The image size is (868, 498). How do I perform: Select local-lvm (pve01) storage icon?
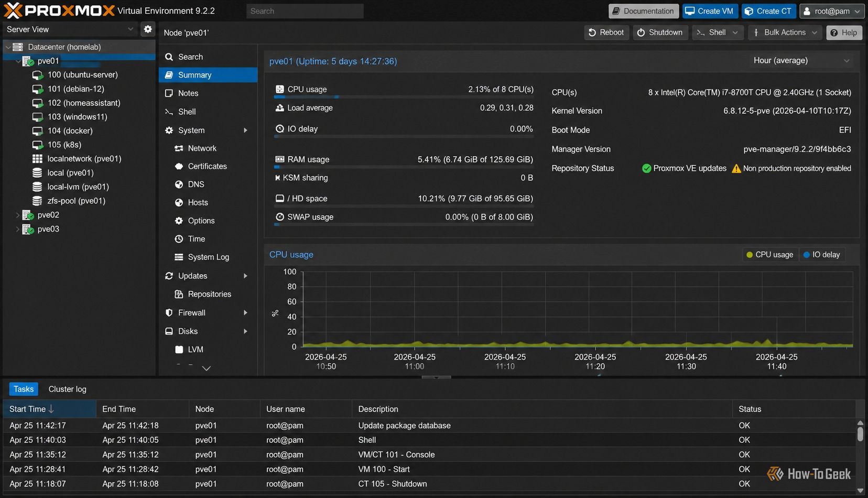coord(37,187)
